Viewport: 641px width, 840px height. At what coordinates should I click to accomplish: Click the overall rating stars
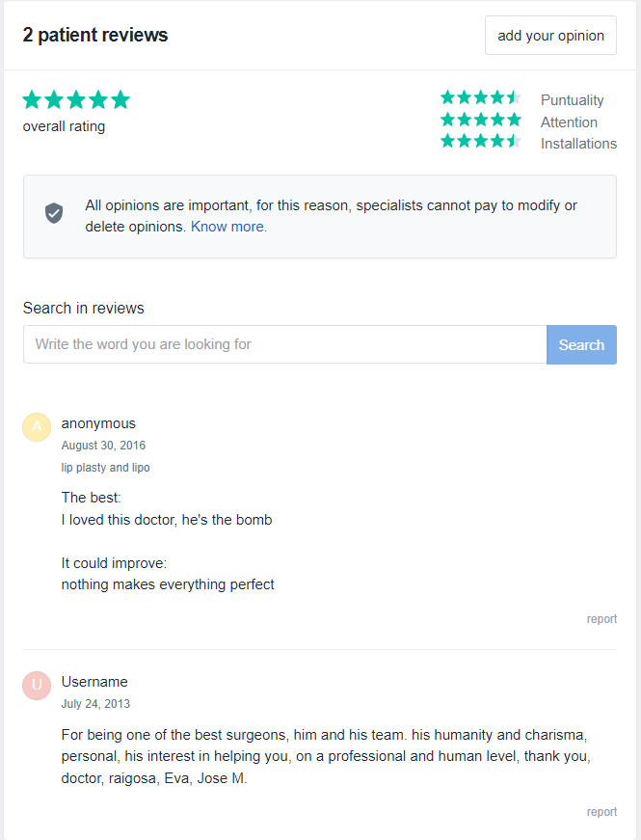pyautogui.click(x=76, y=99)
